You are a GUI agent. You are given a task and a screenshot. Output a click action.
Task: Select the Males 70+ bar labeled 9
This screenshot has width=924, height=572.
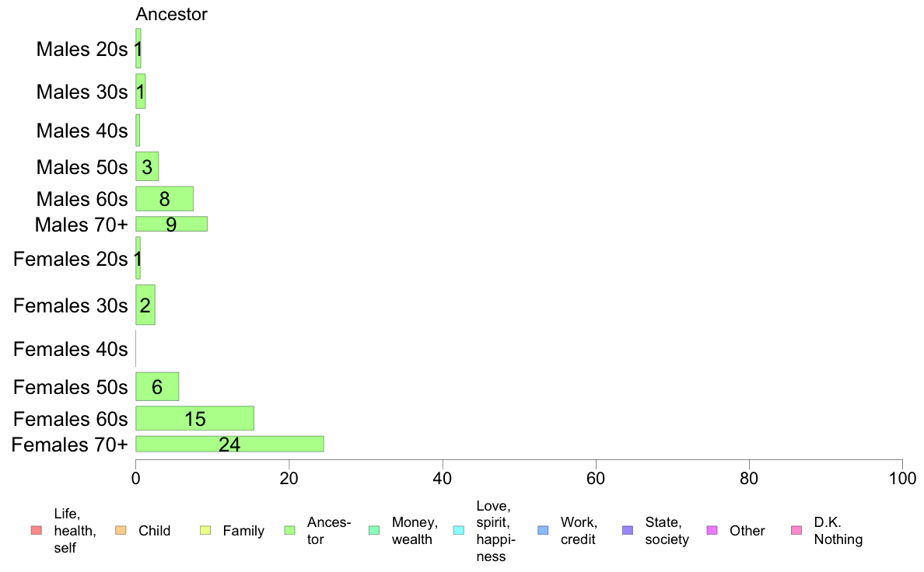(x=171, y=224)
